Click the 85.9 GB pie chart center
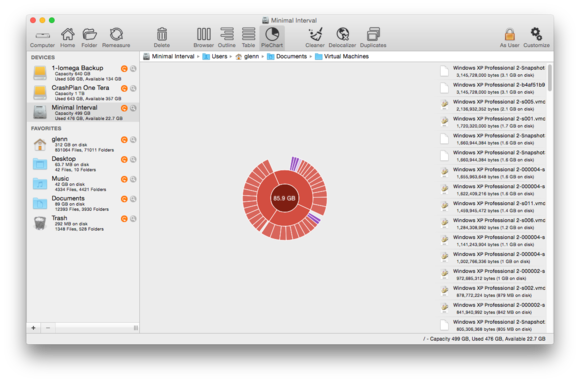The image size is (580, 382). (284, 198)
